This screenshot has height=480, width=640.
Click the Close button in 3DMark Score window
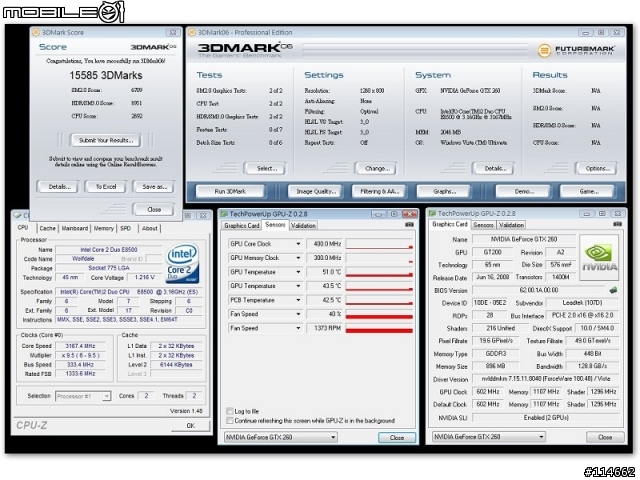pos(154,209)
